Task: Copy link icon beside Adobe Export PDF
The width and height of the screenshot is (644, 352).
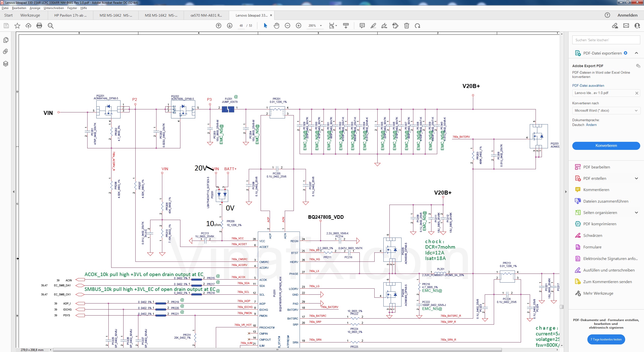Action: (638, 66)
